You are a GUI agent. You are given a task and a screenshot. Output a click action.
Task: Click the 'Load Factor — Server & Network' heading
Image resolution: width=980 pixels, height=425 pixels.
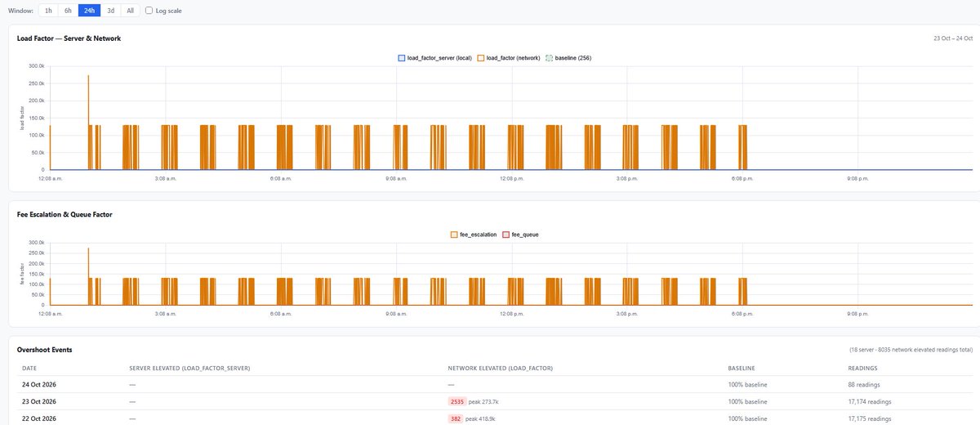(x=69, y=38)
